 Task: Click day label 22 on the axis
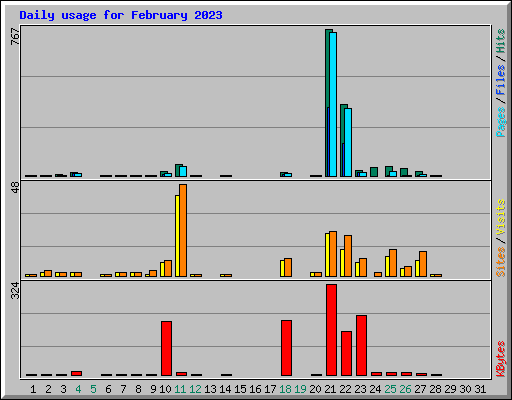point(345,389)
